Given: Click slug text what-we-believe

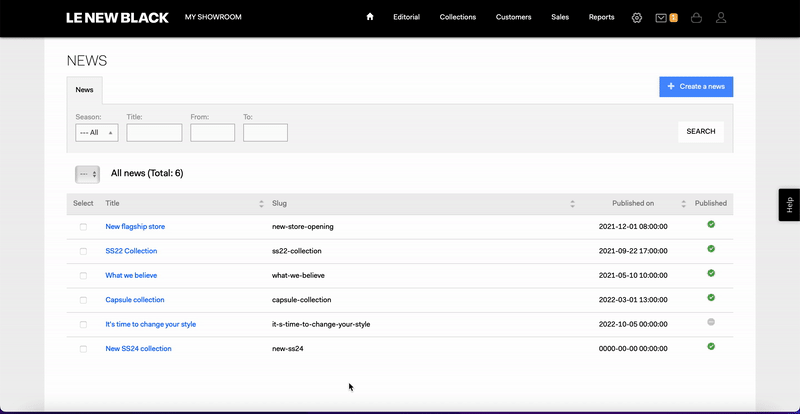Looking at the screenshot, I should (x=298, y=276).
